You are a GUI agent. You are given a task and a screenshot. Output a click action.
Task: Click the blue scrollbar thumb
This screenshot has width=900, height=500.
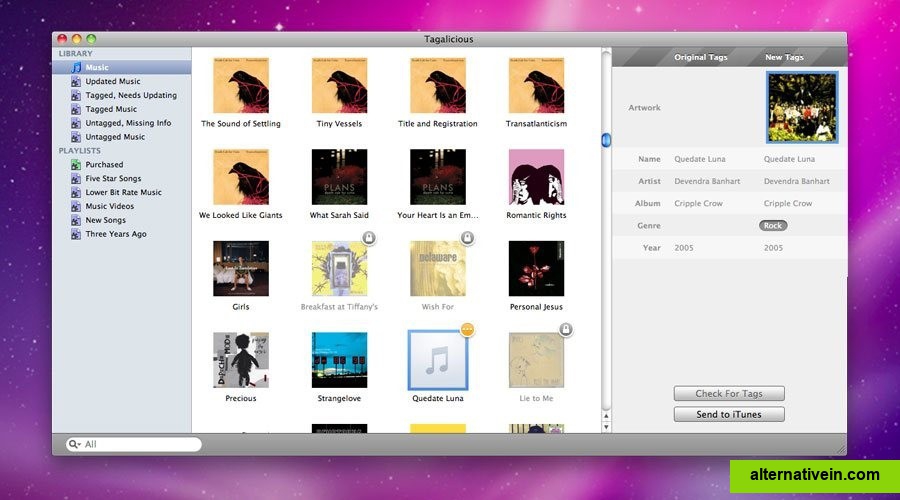pyautogui.click(x=606, y=140)
